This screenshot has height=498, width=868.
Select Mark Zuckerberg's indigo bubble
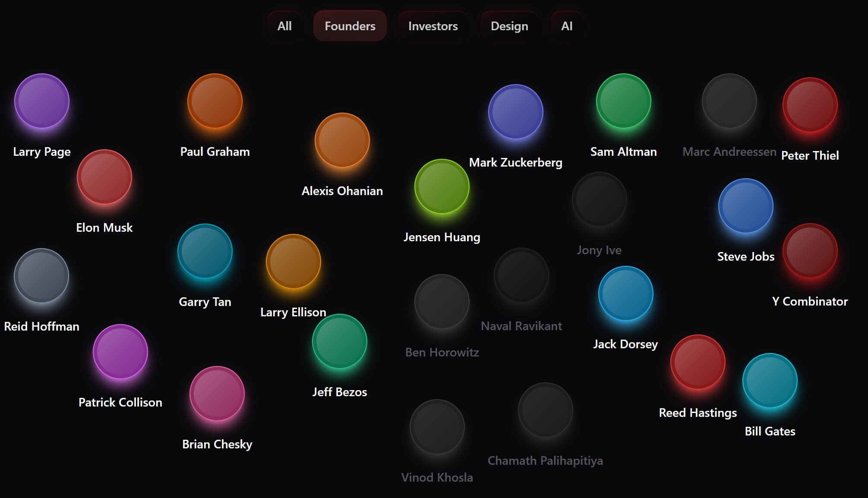(516, 112)
